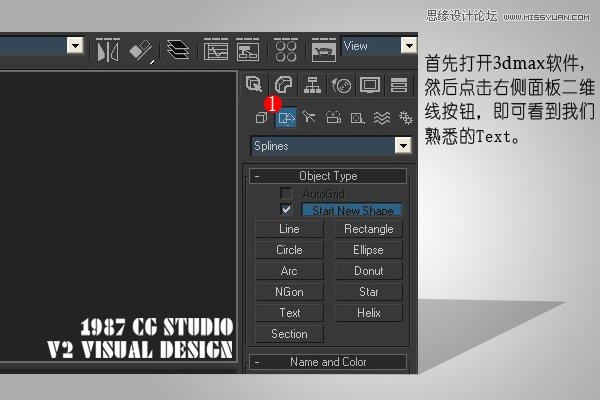Open the Material Editor icon
Image resolution: width=600 pixels, height=400 pixels.
click(286, 48)
